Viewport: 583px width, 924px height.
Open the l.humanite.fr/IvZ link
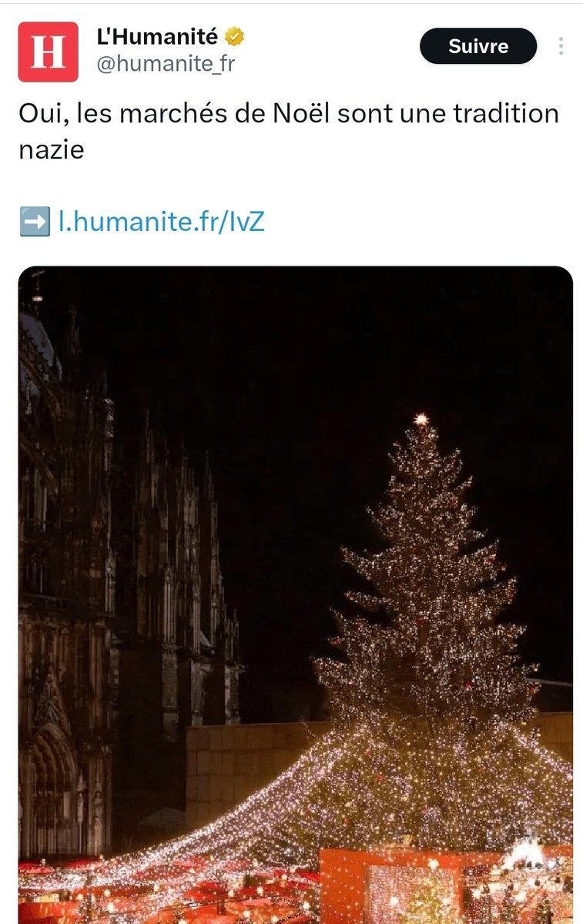point(162,221)
